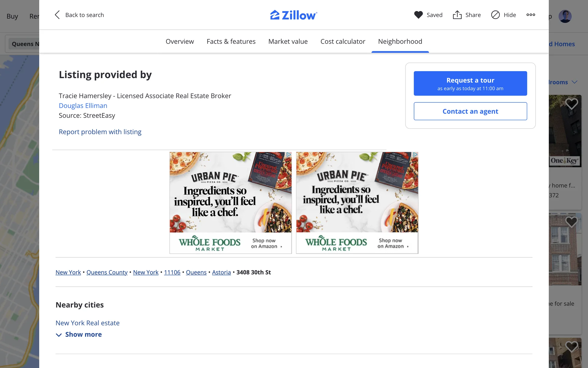Expand Show more nearby cities
The height and width of the screenshot is (368, 588).
(79, 335)
